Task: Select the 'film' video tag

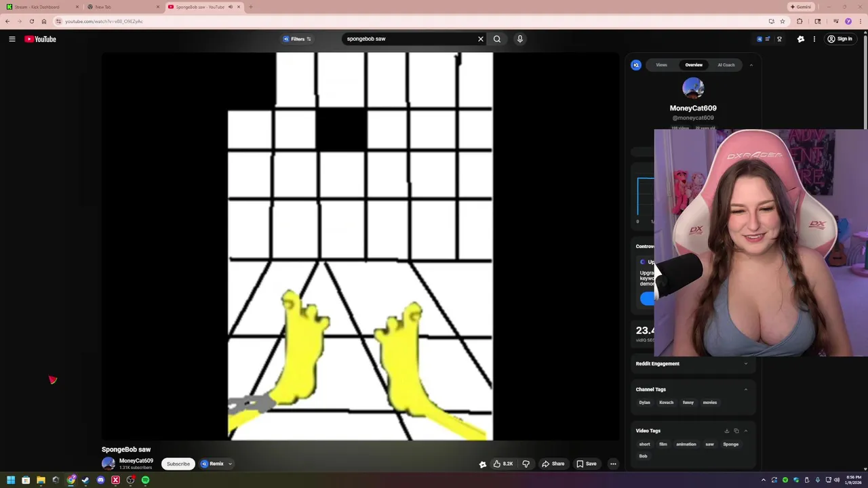Action: tap(663, 445)
